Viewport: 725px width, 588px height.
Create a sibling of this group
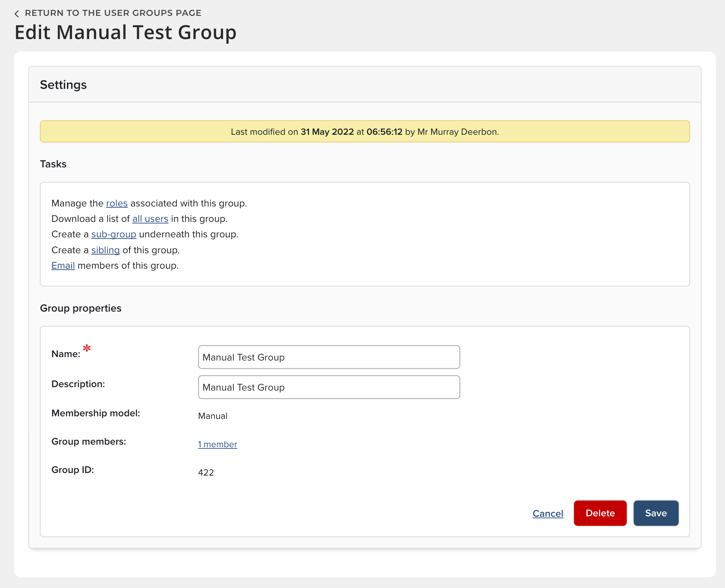pos(105,250)
